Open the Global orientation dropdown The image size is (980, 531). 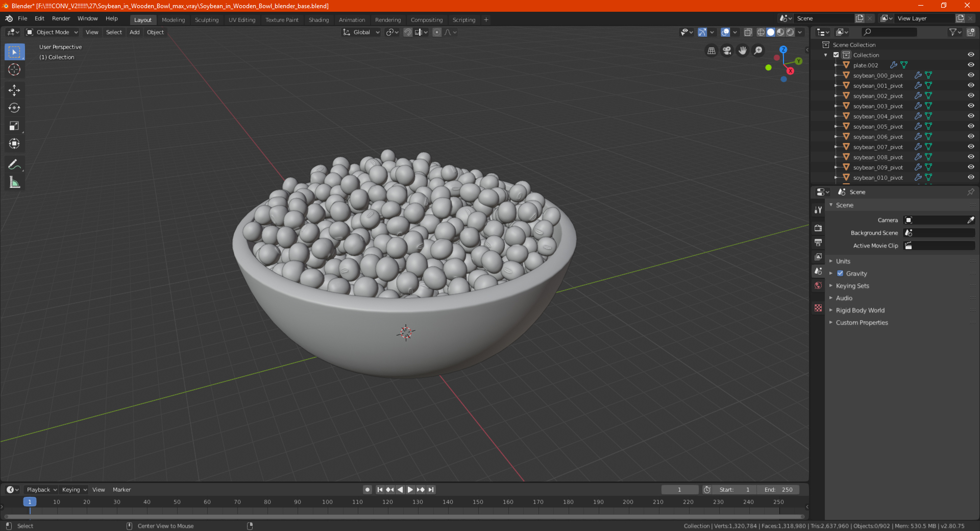coord(361,32)
